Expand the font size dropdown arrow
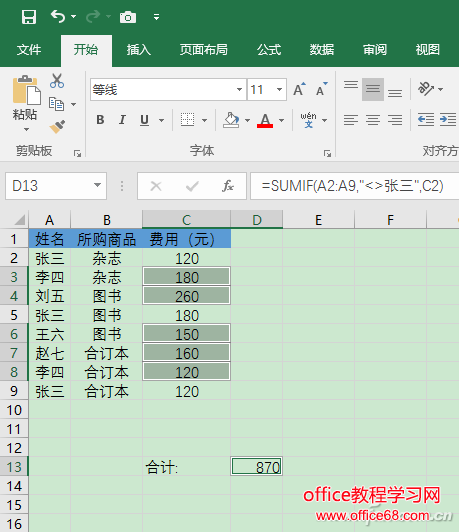This screenshot has height=532, width=459. [x=280, y=90]
